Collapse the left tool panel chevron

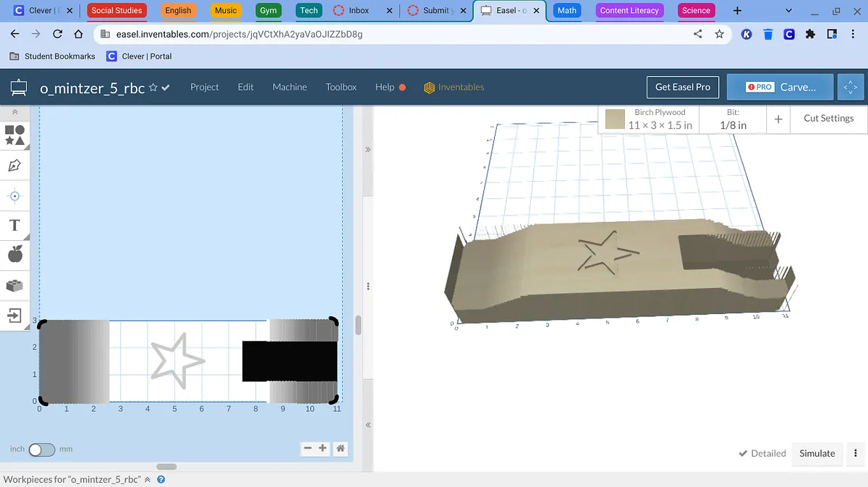pos(14,113)
